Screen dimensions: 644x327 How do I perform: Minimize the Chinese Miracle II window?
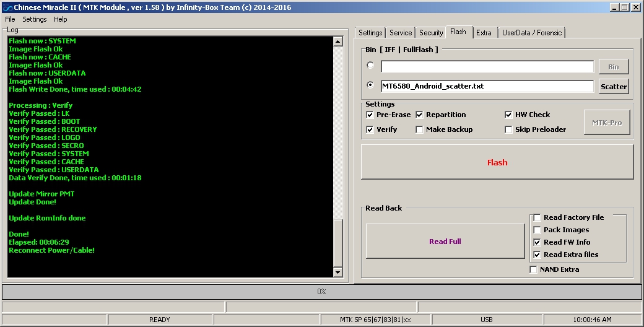pos(614,7)
